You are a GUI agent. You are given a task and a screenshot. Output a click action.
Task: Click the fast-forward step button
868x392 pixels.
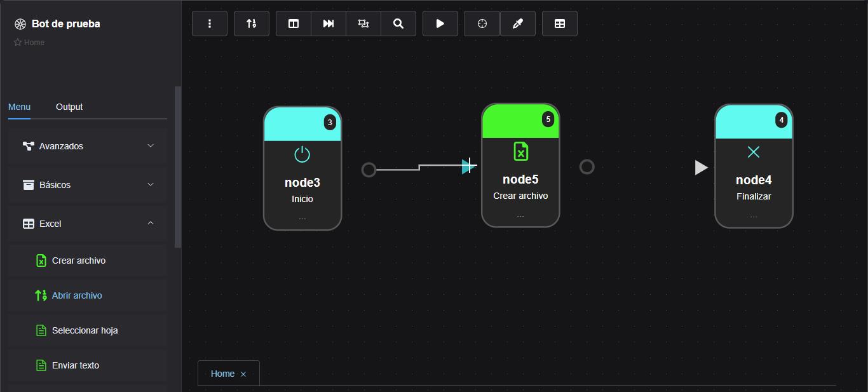coord(329,24)
